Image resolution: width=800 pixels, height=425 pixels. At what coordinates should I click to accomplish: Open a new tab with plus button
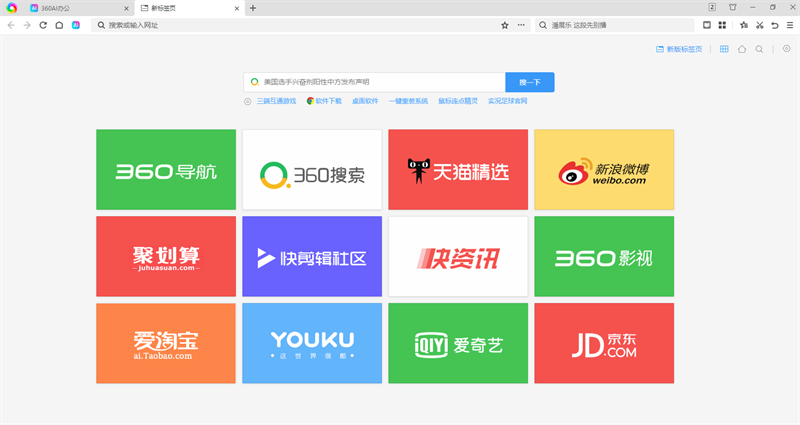253,8
